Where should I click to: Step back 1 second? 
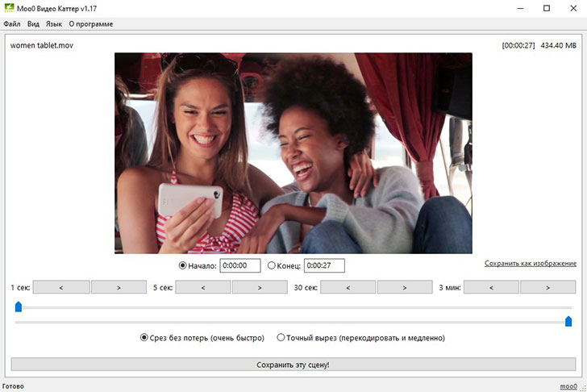coord(61,287)
